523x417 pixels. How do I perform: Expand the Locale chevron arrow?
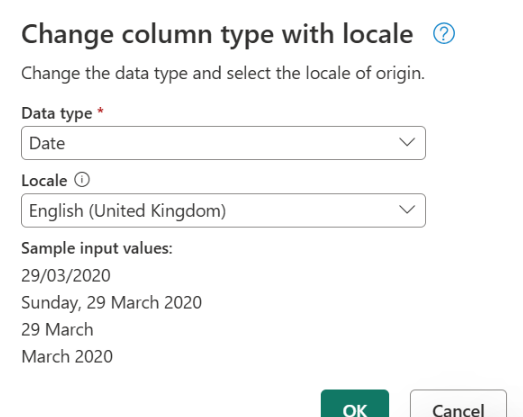407,210
